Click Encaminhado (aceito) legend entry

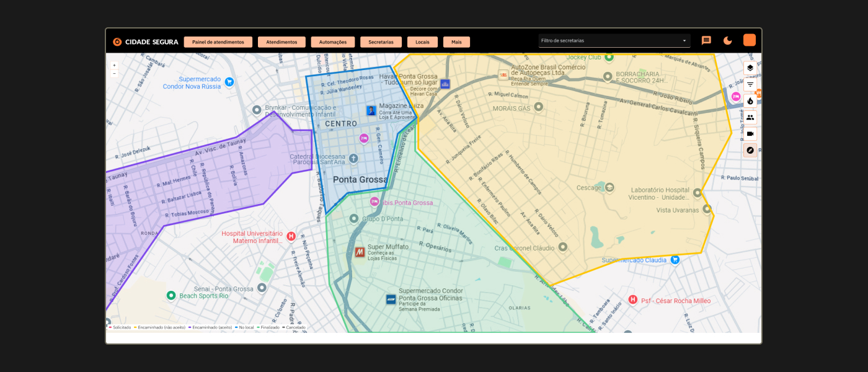click(211, 327)
